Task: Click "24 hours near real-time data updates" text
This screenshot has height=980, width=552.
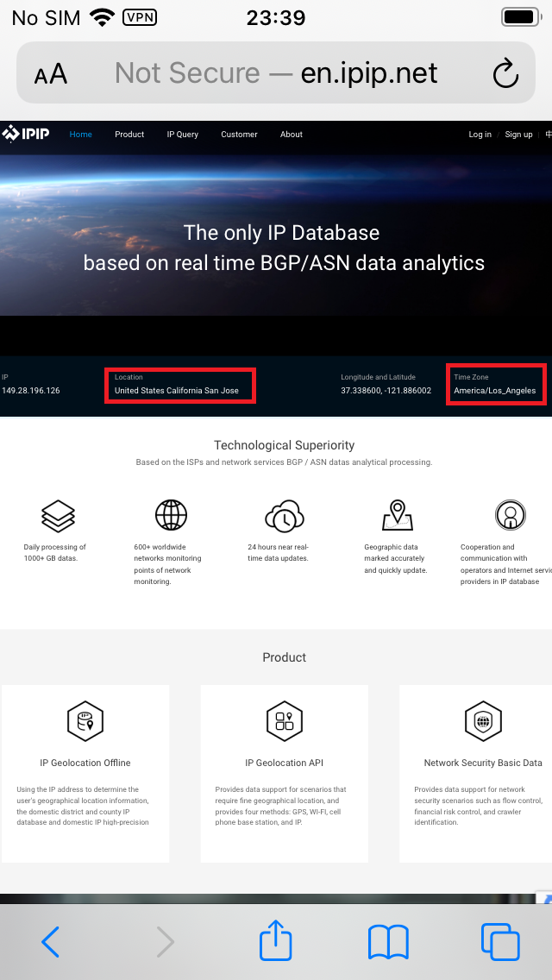Action: tap(279, 552)
